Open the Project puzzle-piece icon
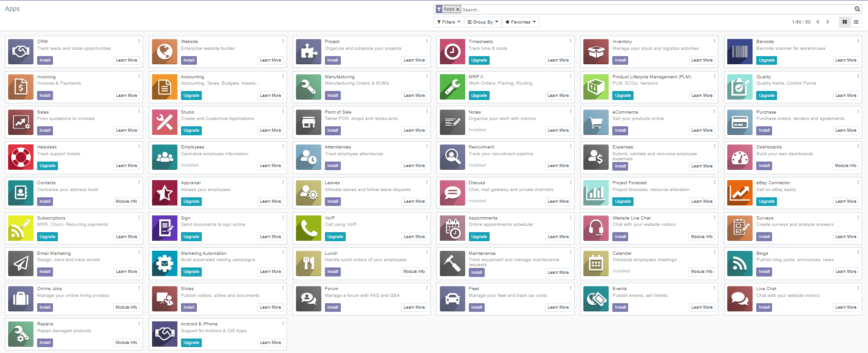The height and width of the screenshot is (353, 868). 309,52
